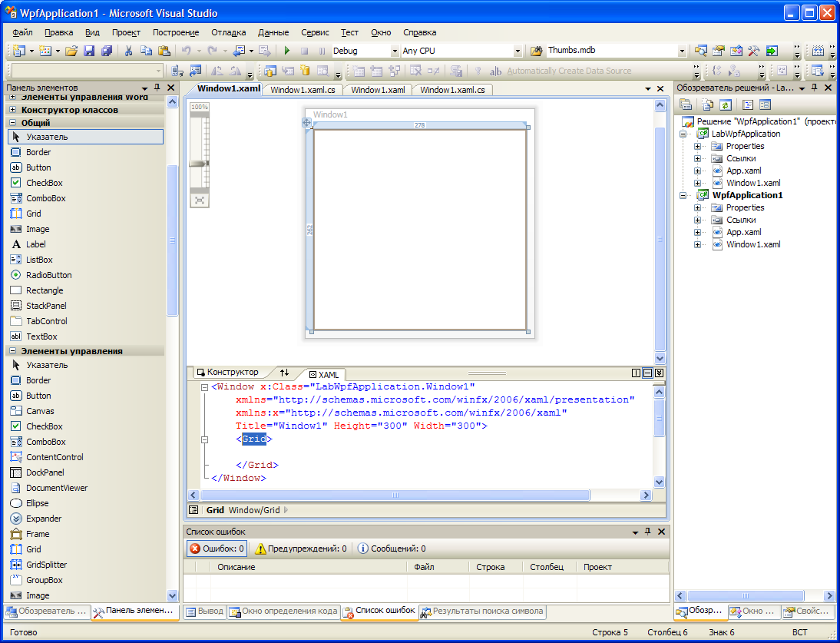Image resolution: width=840 pixels, height=643 pixels.
Task: Open the Any CPU platform dropdown
Action: [x=518, y=51]
